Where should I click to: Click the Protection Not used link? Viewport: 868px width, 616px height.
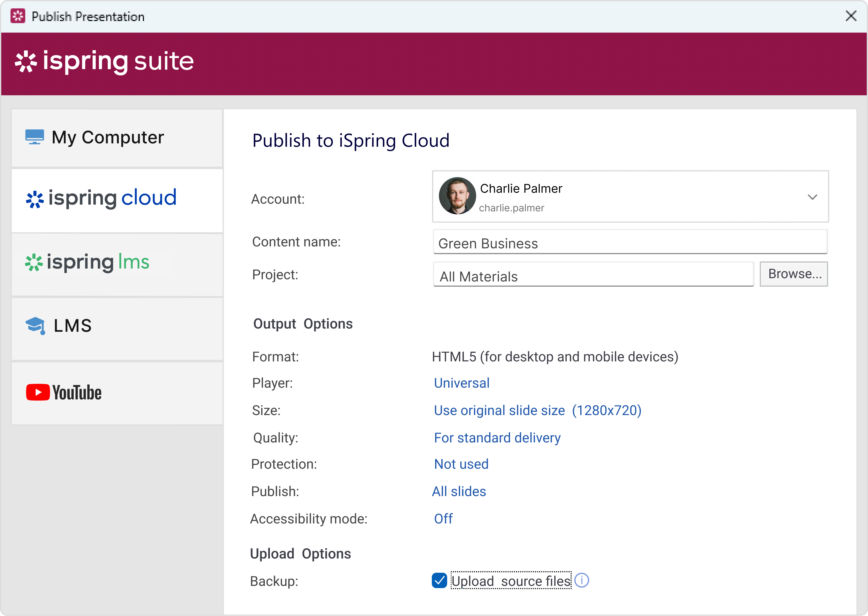[461, 464]
